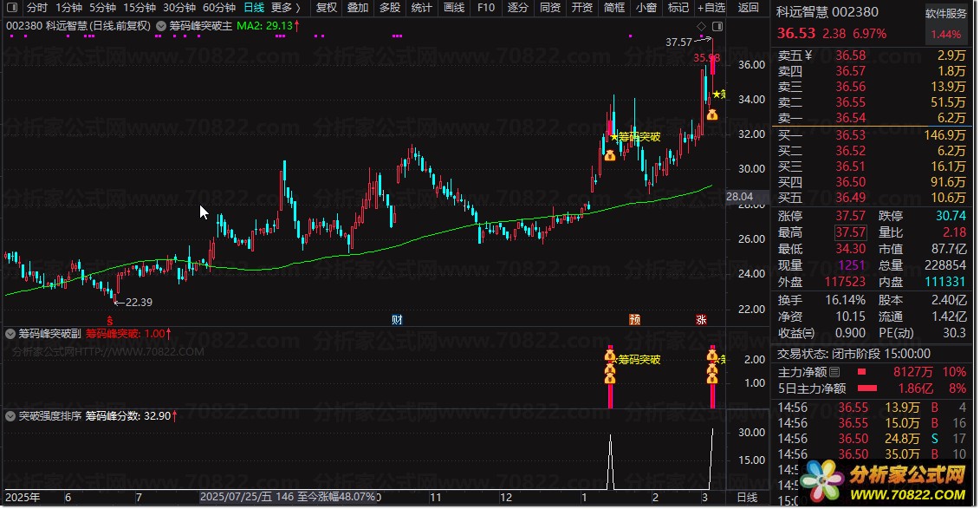Click the 预 forecast marker on the chart

coord(635,319)
